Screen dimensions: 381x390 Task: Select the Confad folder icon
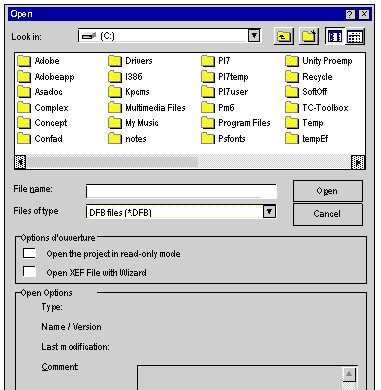pos(24,138)
